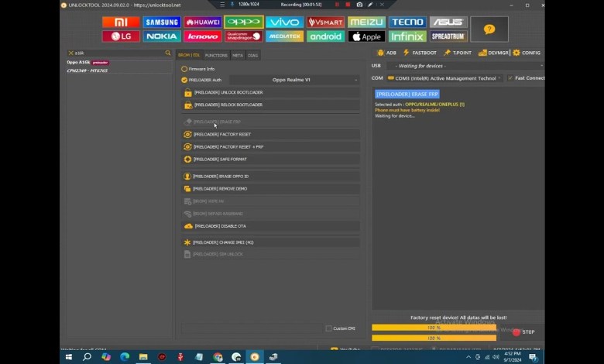Select the Vsmart brand logo
The image size is (604, 364).
325,22
